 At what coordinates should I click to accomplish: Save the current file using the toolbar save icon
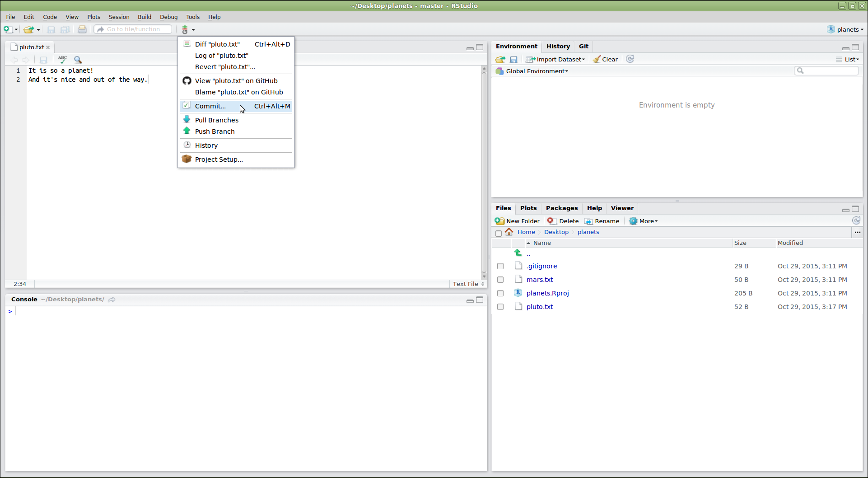51,29
